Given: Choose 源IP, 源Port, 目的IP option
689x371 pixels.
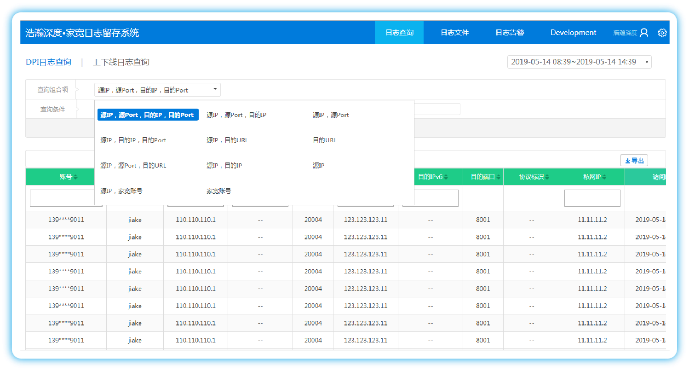Looking at the screenshot, I should point(236,115).
